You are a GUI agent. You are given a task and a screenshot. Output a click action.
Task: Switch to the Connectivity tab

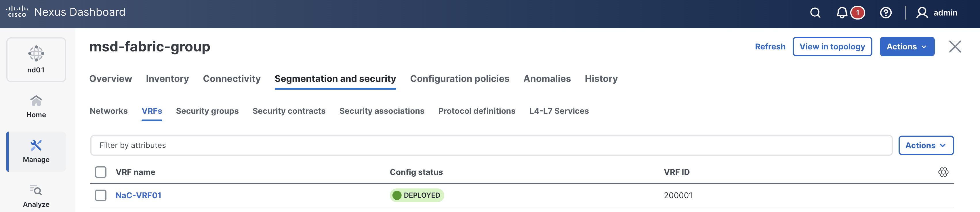[232, 79]
